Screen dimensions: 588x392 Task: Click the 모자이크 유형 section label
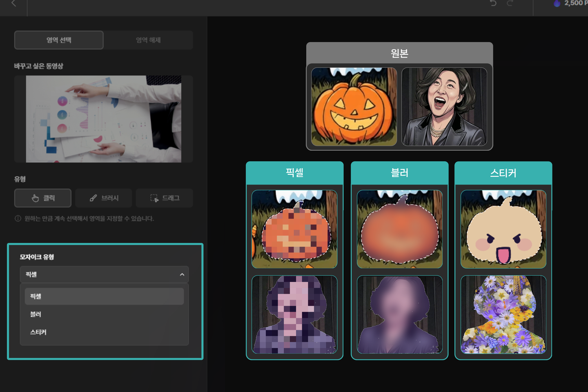click(x=37, y=257)
